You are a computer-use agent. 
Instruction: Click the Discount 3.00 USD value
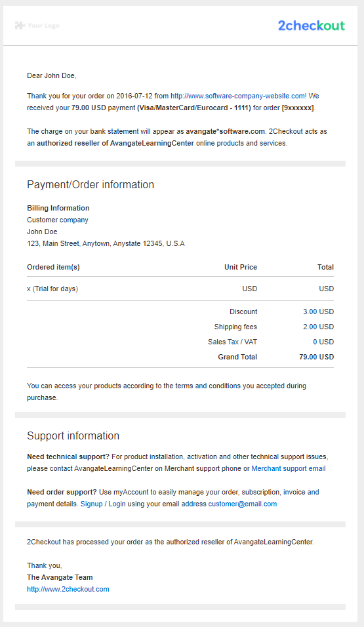(318, 312)
